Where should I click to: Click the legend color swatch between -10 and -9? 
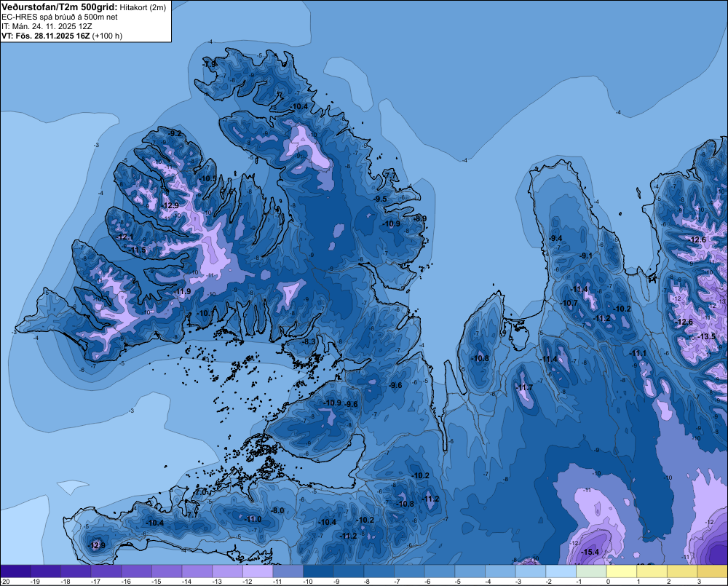[x=318, y=571]
